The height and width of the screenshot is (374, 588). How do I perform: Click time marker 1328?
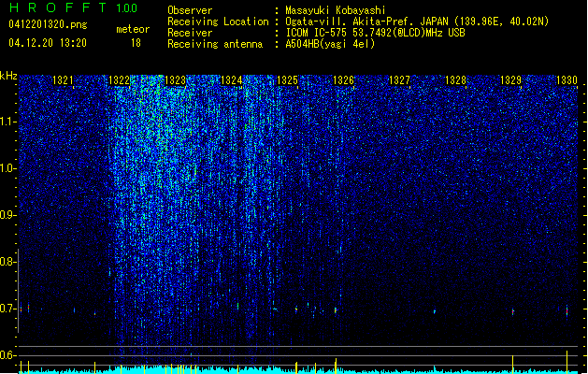[x=455, y=80]
